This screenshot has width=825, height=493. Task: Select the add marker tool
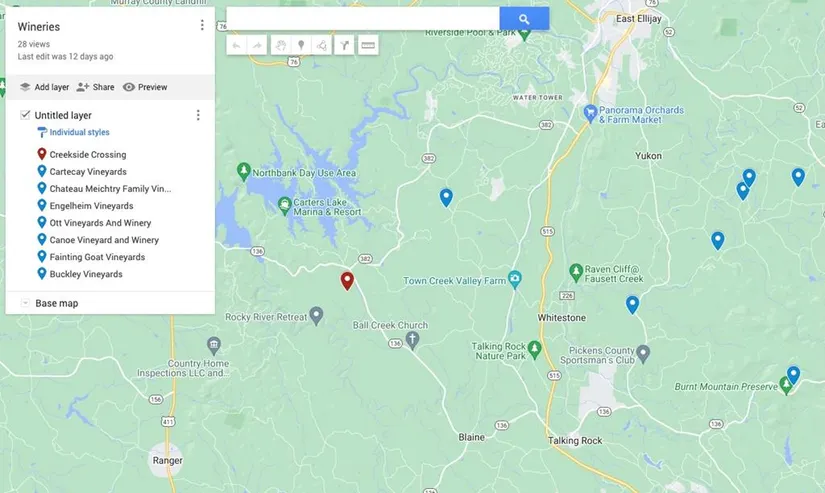[301, 45]
